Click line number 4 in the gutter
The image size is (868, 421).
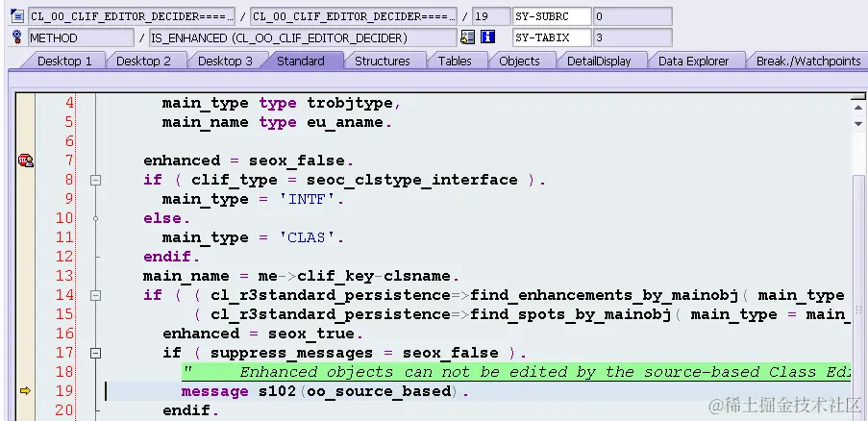click(x=68, y=103)
